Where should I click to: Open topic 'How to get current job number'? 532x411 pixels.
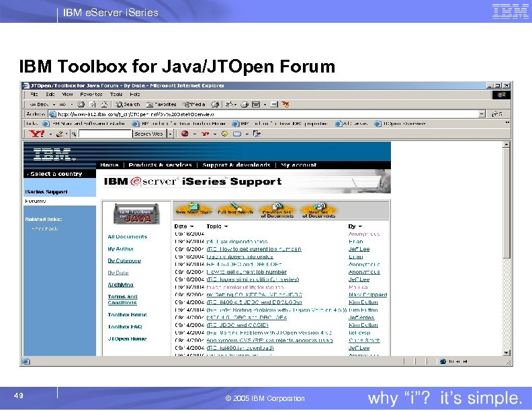pos(247,272)
